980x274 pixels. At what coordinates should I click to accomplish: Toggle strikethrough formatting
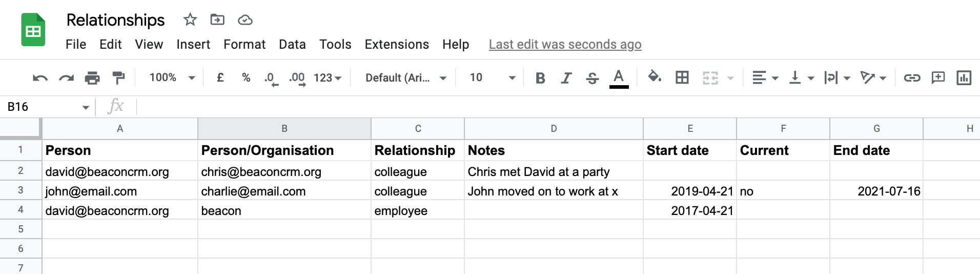click(592, 78)
